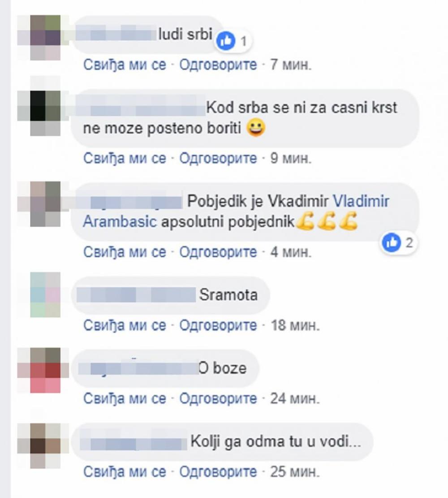Image resolution: width=448 pixels, height=498 pixels.
Task: Open tagged name Vladimir Arambasic link
Action: pos(236,211)
